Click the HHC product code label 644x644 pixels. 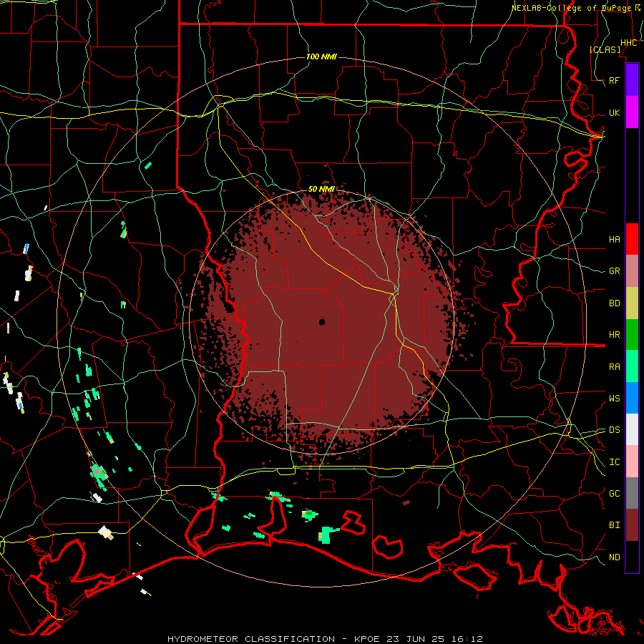629,43
